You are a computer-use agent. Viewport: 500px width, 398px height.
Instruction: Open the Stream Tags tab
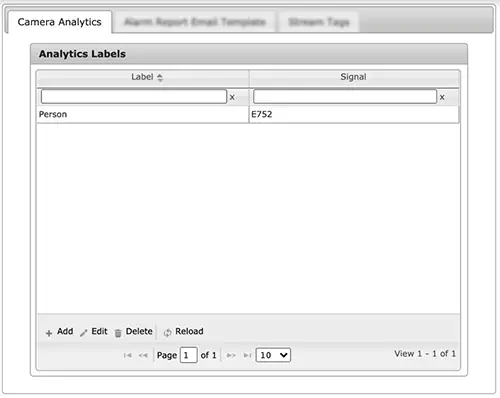click(x=319, y=22)
